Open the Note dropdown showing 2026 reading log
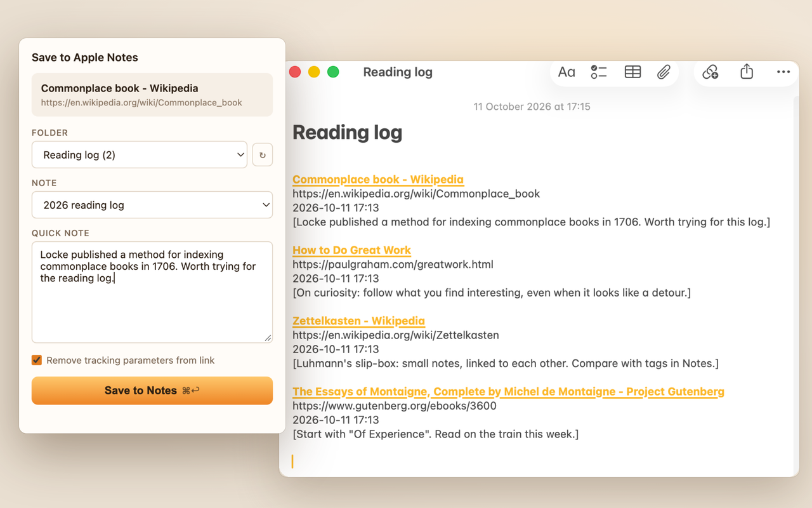The image size is (812, 508). pos(152,205)
